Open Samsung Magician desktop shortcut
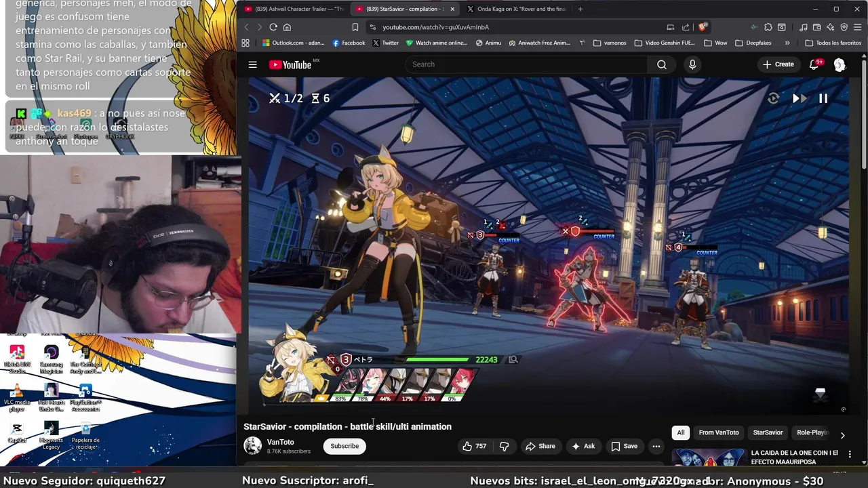 pyautogui.click(x=51, y=359)
